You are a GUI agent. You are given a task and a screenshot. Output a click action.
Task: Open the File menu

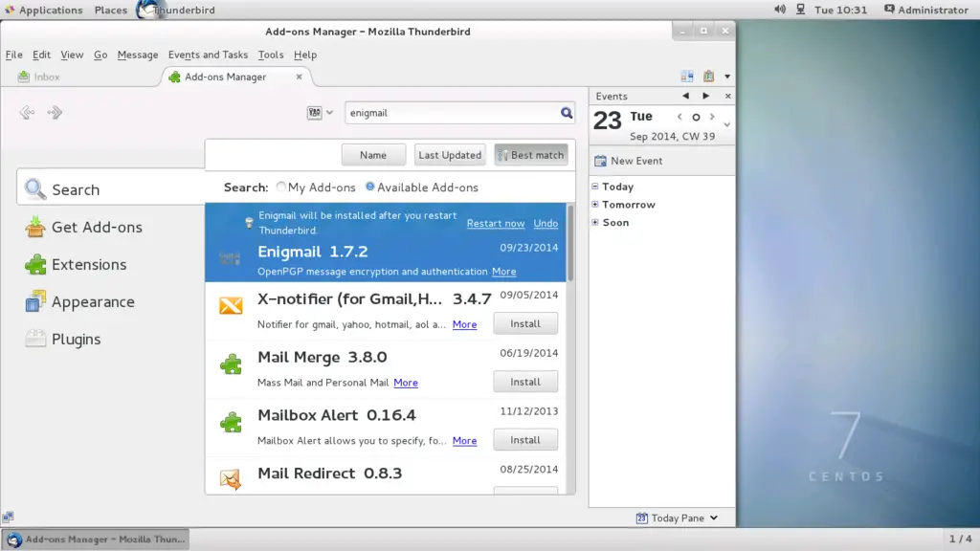coord(13,55)
